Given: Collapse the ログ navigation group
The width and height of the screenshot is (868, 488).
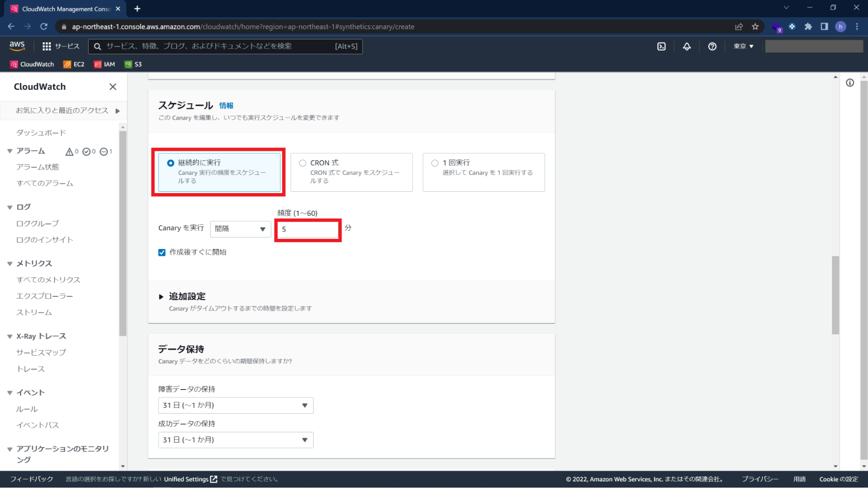Looking at the screenshot, I should click(x=10, y=207).
